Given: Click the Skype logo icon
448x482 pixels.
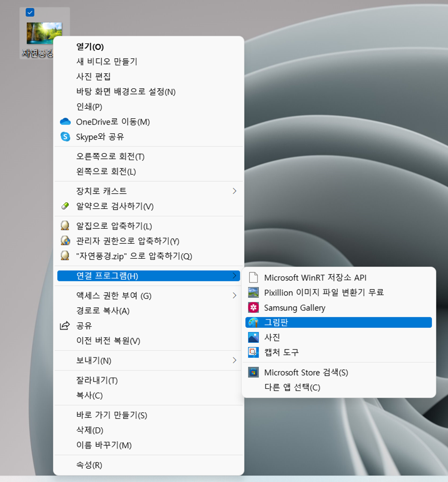Looking at the screenshot, I should (65, 137).
